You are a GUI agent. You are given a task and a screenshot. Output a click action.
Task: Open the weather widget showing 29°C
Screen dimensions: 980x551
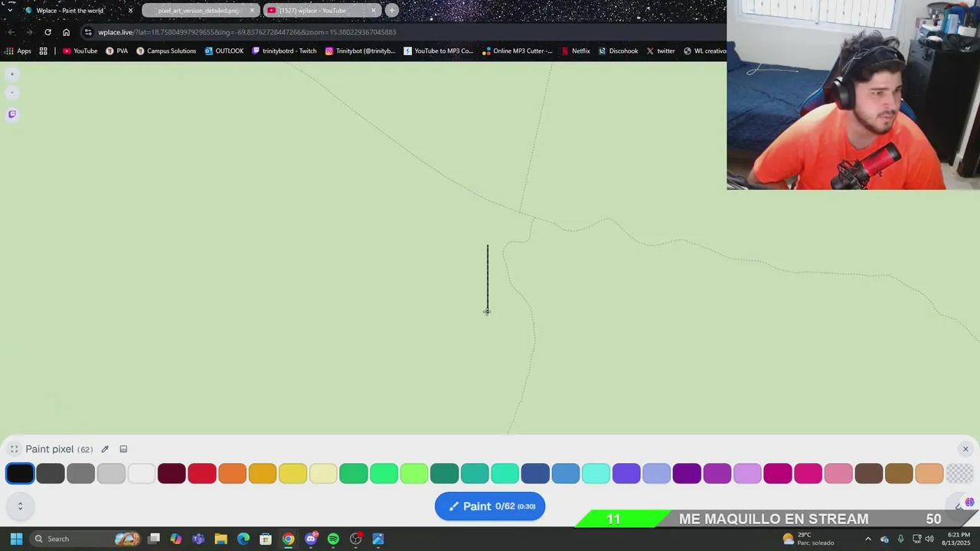tap(808, 539)
